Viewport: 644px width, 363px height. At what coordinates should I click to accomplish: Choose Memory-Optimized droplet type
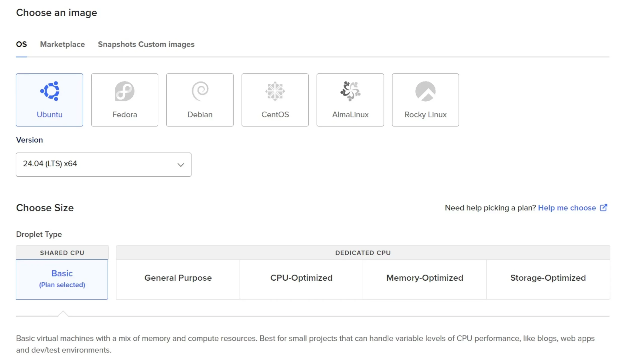click(x=425, y=278)
